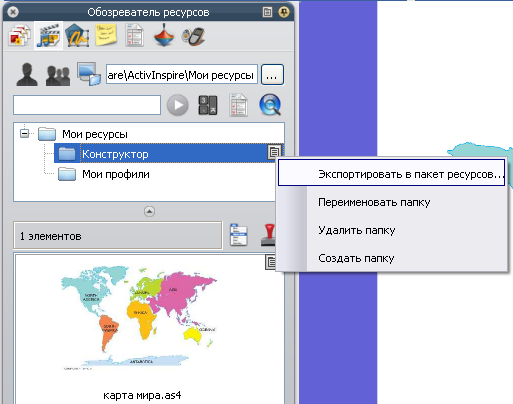
Task: Select the world map thumbnail
Action: click(140, 318)
